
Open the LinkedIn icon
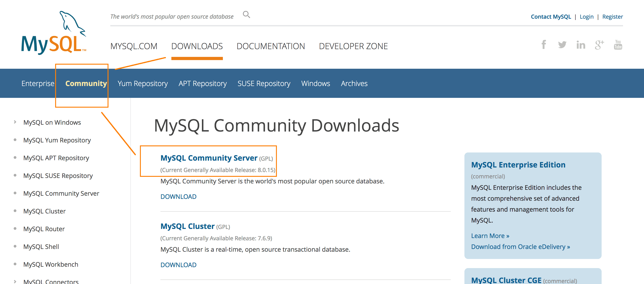[x=580, y=45]
